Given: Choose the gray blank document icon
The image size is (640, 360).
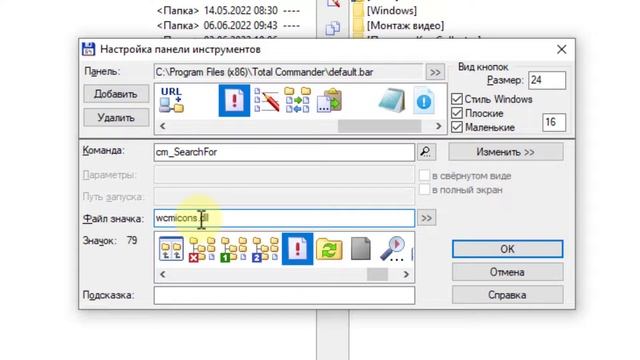Looking at the screenshot, I should (360, 249).
